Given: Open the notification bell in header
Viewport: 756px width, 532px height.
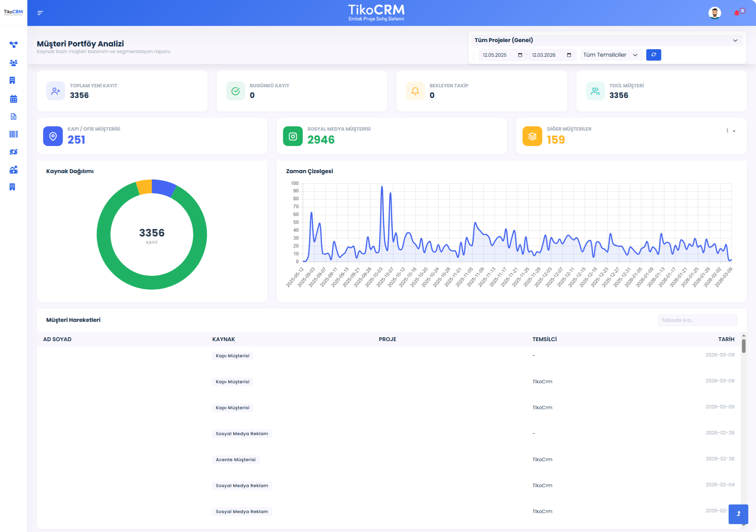Looking at the screenshot, I should (737, 13).
